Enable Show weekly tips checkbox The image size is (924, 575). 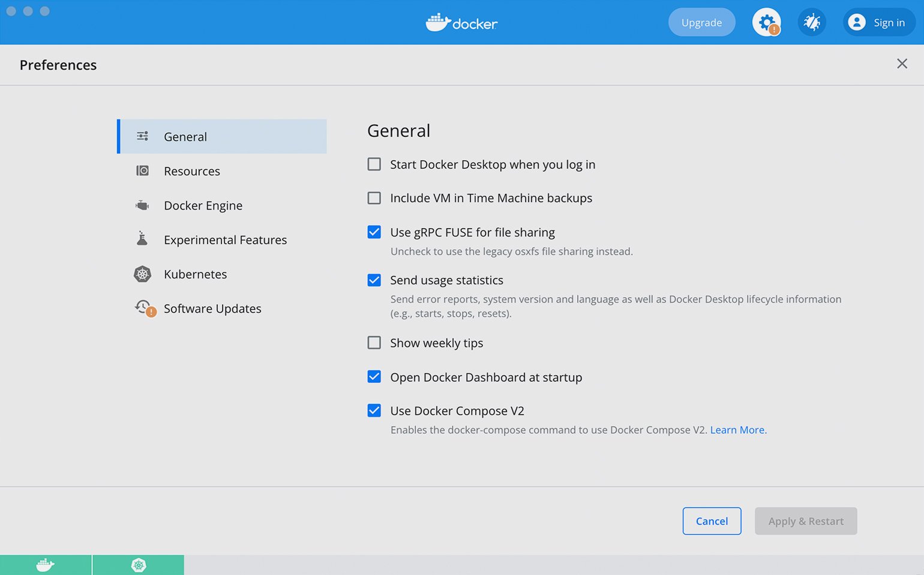pos(374,343)
